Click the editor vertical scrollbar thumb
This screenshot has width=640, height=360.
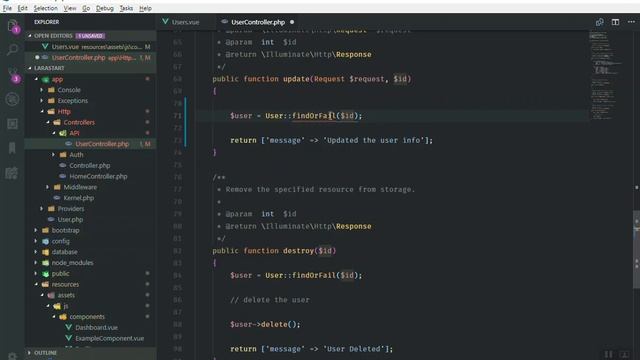[x=636, y=250]
